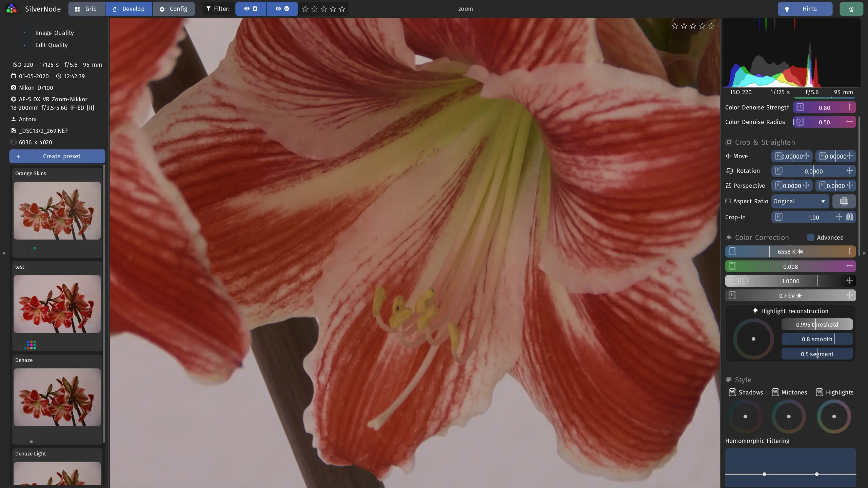Screen dimensions: 868x488
Task: Adjust the 0.995 threshold slider
Action: coord(817,324)
